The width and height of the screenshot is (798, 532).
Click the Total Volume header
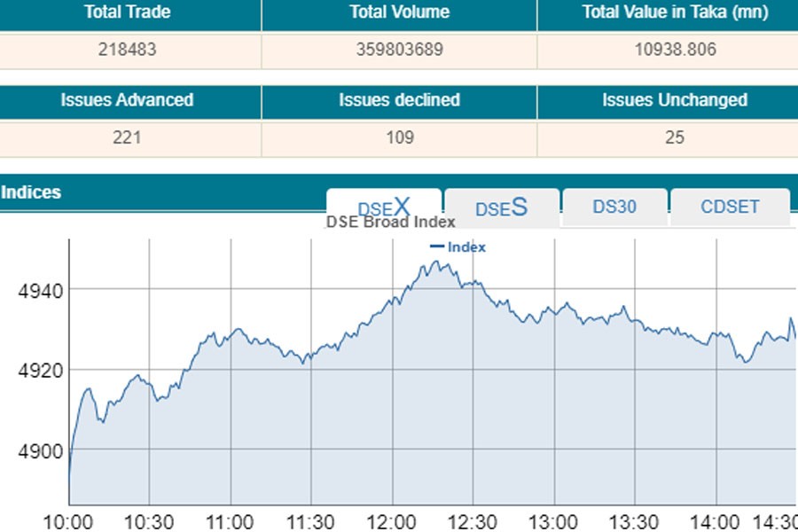[399, 12]
